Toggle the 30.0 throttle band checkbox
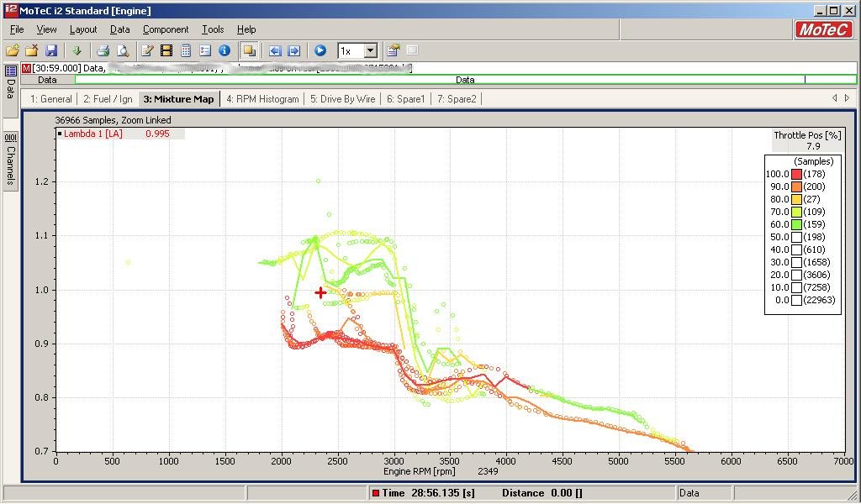The height and width of the screenshot is (504, 861). point(796,262)
